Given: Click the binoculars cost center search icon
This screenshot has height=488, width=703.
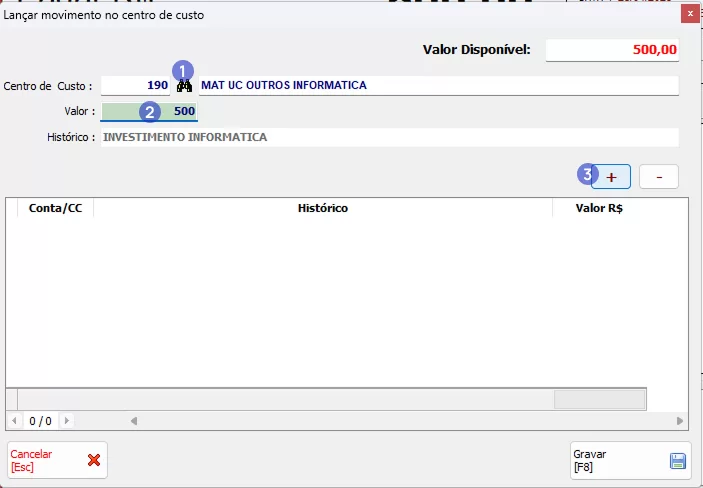Looking at the screenshot, I should coord(185,86).
